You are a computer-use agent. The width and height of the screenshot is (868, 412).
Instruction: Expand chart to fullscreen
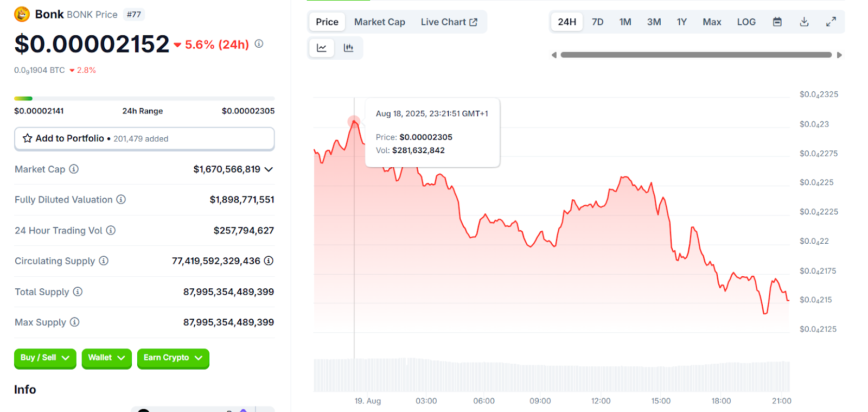click(831, 22)
